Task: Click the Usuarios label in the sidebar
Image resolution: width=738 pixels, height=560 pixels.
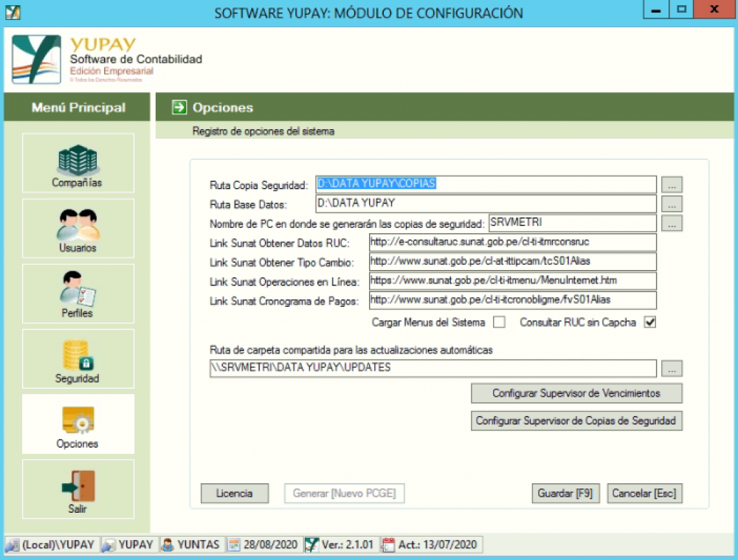Action: (x=77, y=248)
